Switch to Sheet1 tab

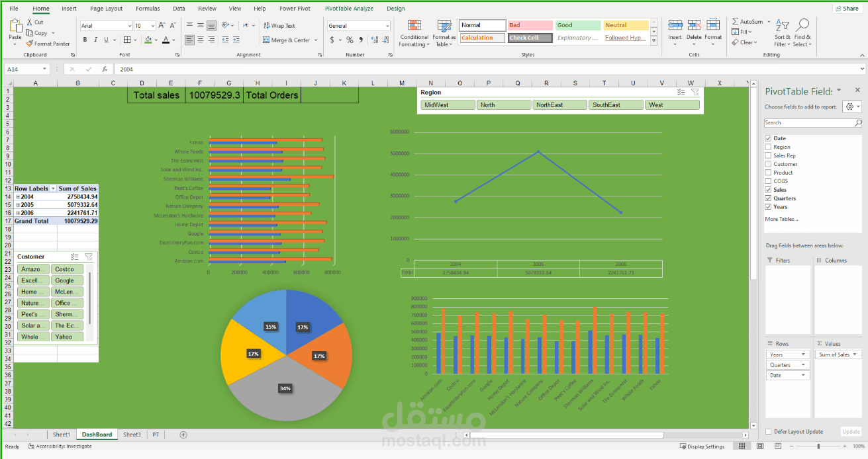(62, 435)
